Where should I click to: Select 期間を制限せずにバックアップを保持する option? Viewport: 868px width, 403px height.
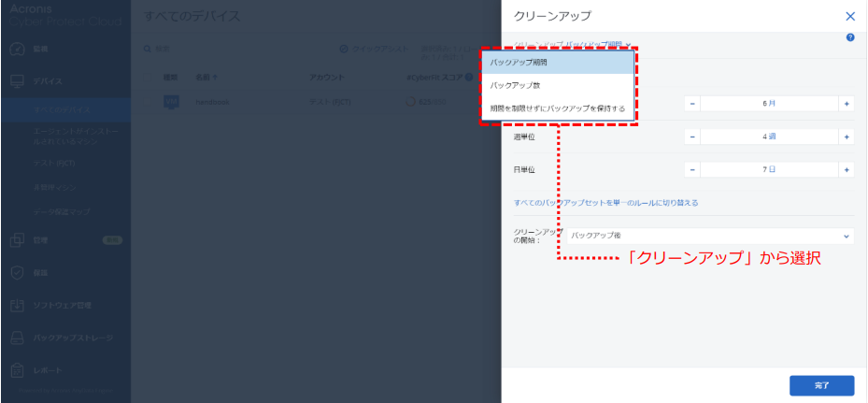pos(558,108)
